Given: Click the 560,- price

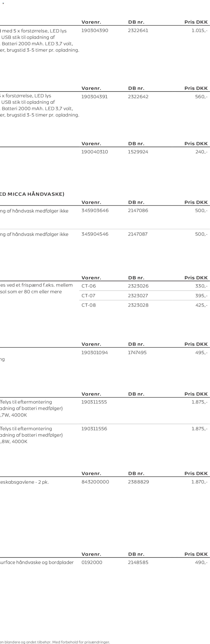Looking at the screenshot, I should click(x=201, y=97).
